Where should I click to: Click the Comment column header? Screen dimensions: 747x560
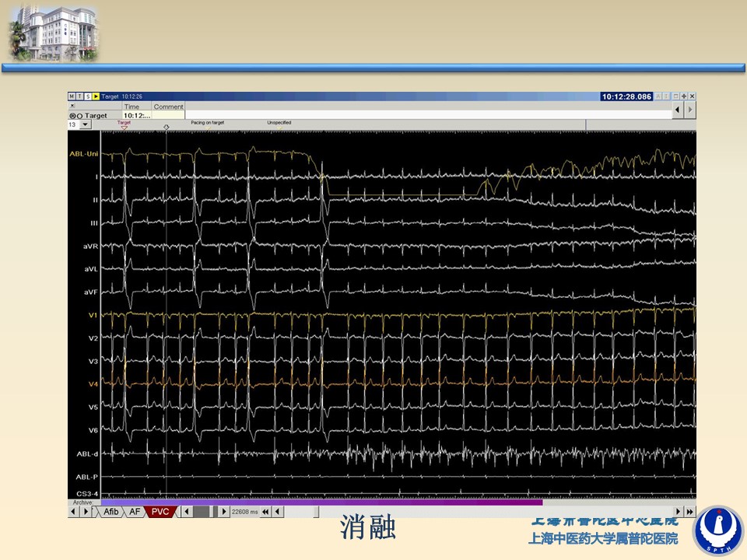pyautogui.click(x=168, y=107)
